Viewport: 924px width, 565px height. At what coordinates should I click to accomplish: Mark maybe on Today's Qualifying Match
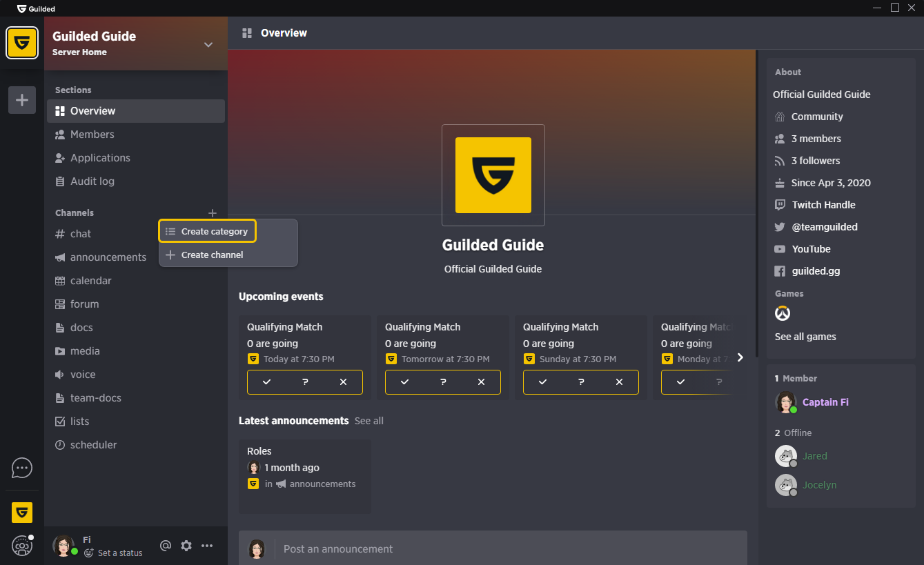305,382
